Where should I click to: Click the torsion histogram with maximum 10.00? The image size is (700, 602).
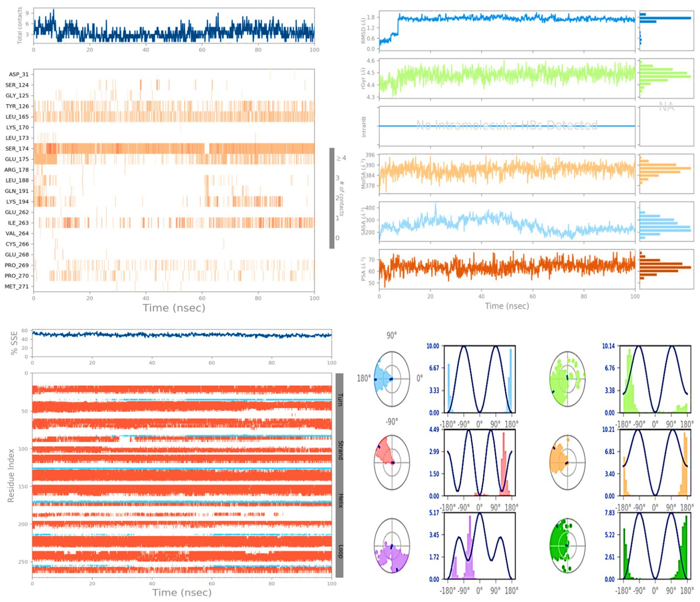click(x=480, y=379)
